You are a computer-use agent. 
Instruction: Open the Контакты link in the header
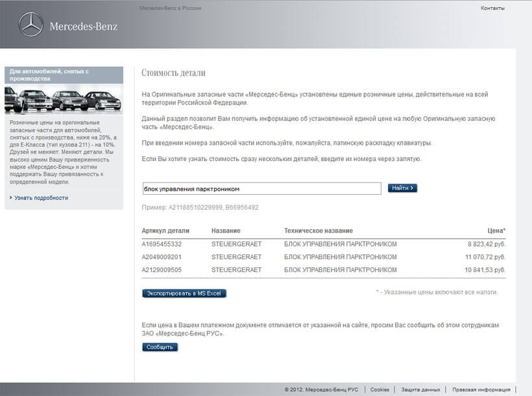(492, 8)
